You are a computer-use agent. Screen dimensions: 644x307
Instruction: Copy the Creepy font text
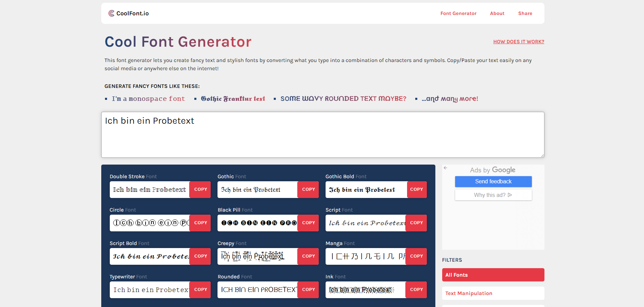click(x=308, y=256)
